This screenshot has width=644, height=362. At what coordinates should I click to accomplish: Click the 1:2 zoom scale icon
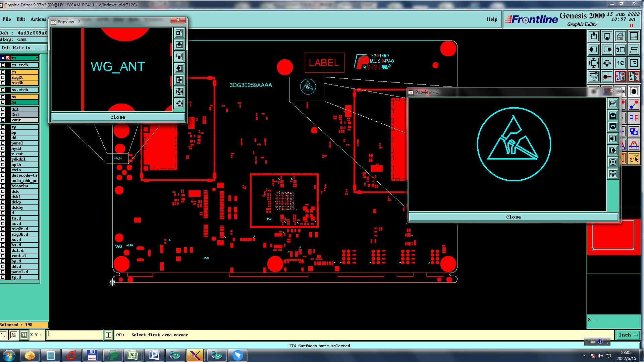point(620,63)
